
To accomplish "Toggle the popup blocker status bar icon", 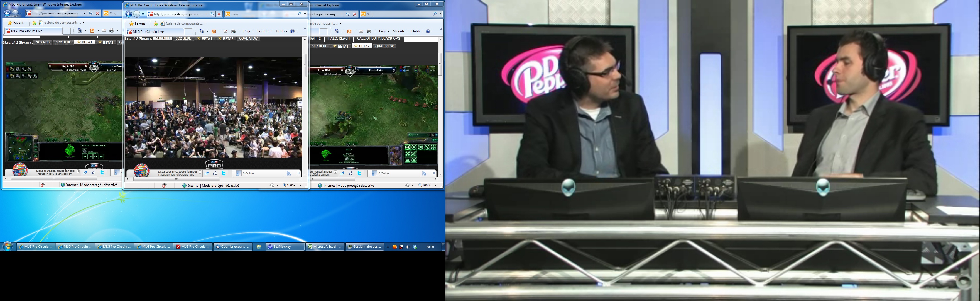I will point(164,186).
